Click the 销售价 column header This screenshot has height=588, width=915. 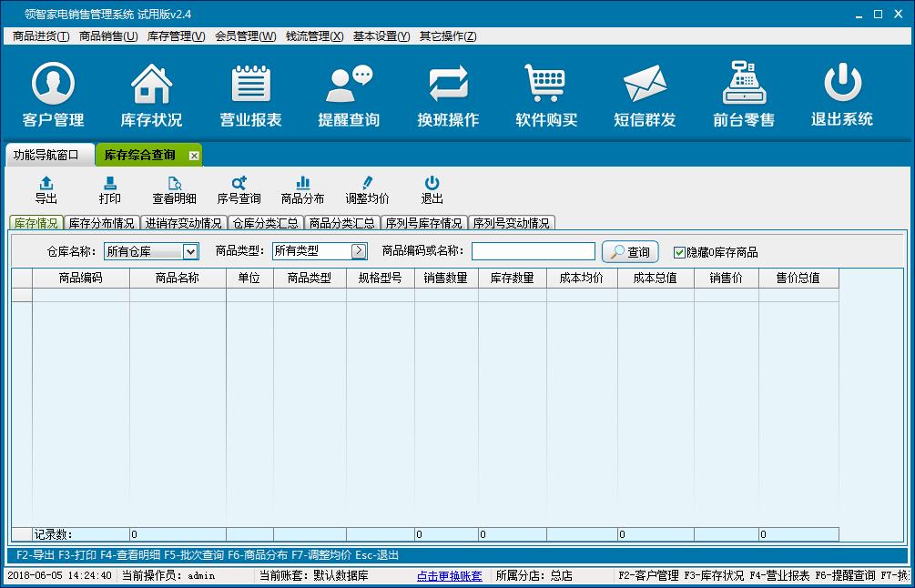click(727, 279)
